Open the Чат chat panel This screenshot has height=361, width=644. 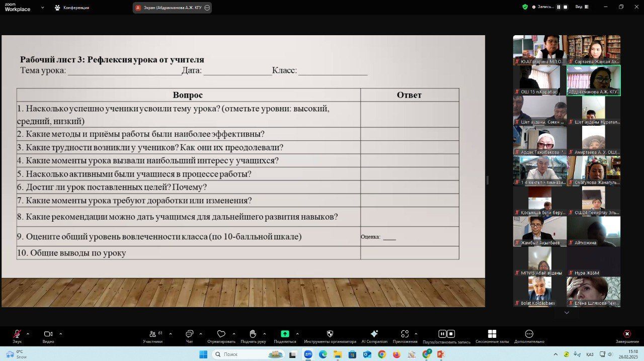click(x=189, y=335)
